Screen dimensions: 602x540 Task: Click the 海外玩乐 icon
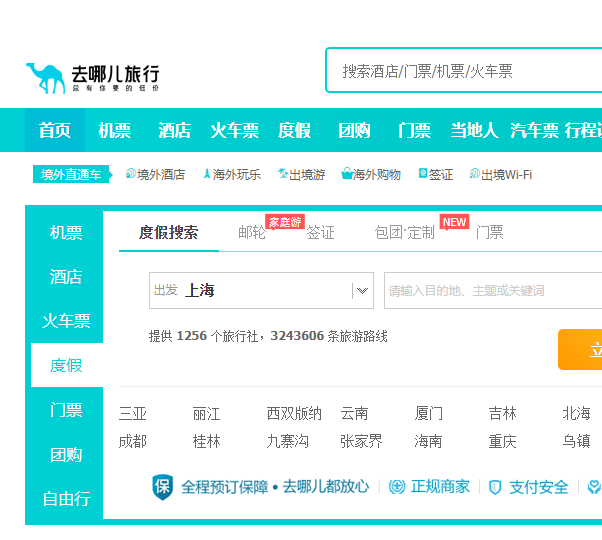(207, 173)
